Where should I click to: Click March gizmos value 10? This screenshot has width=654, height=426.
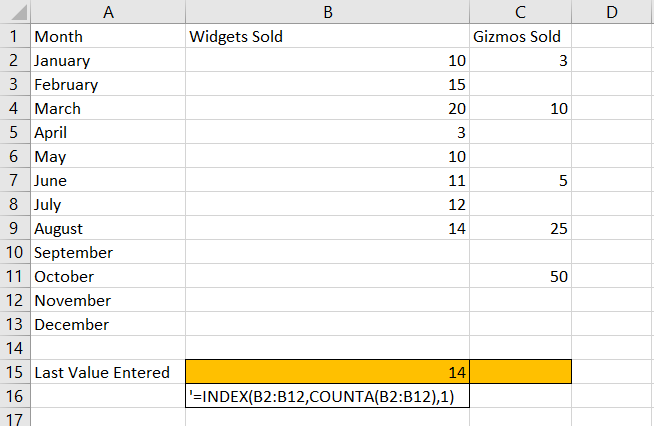point(521,108)
